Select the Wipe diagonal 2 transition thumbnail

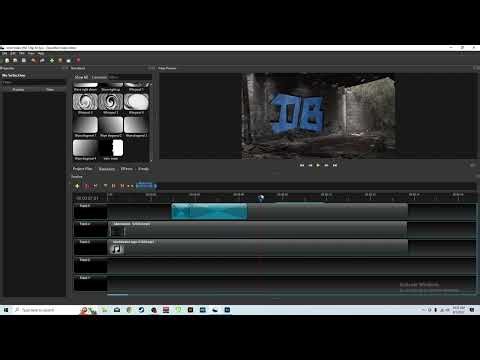point(111,125)
